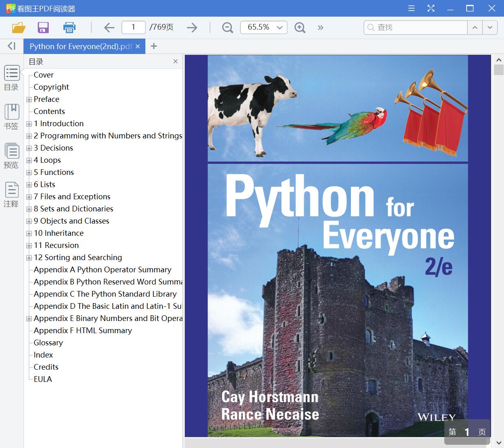Open the bookmarks (书签) sidebar panel
Viewport: 504px width, 448px height.
pyautogui.click(x=12, y=117)
